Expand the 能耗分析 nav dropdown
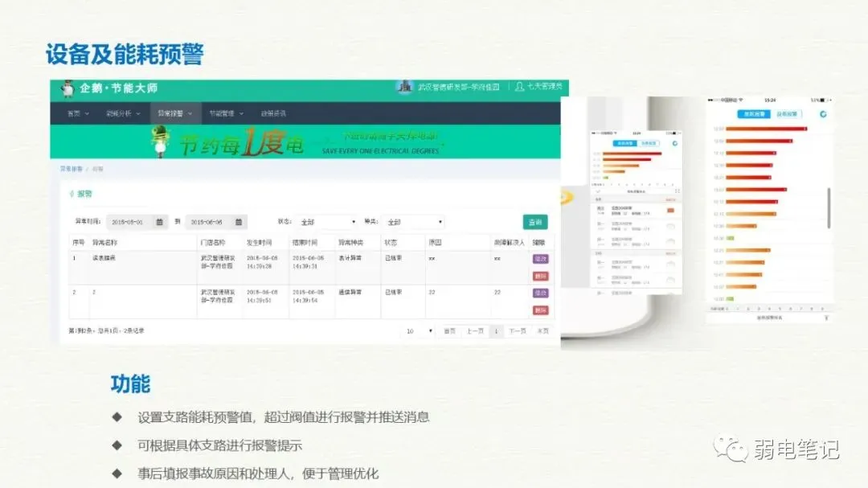Screen dimensions: 868x488 (123, 113)
